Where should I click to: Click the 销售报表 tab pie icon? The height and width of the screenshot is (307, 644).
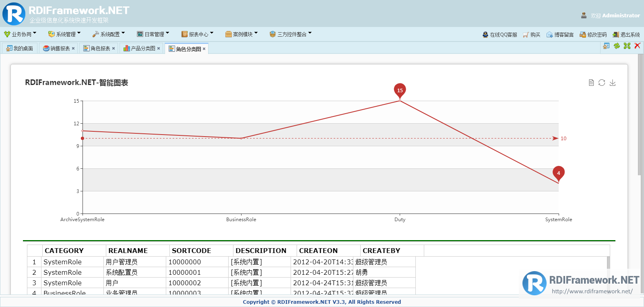pos(46,48)
